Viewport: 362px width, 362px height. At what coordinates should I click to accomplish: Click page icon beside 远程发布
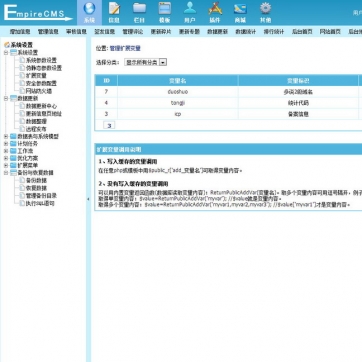22,129
